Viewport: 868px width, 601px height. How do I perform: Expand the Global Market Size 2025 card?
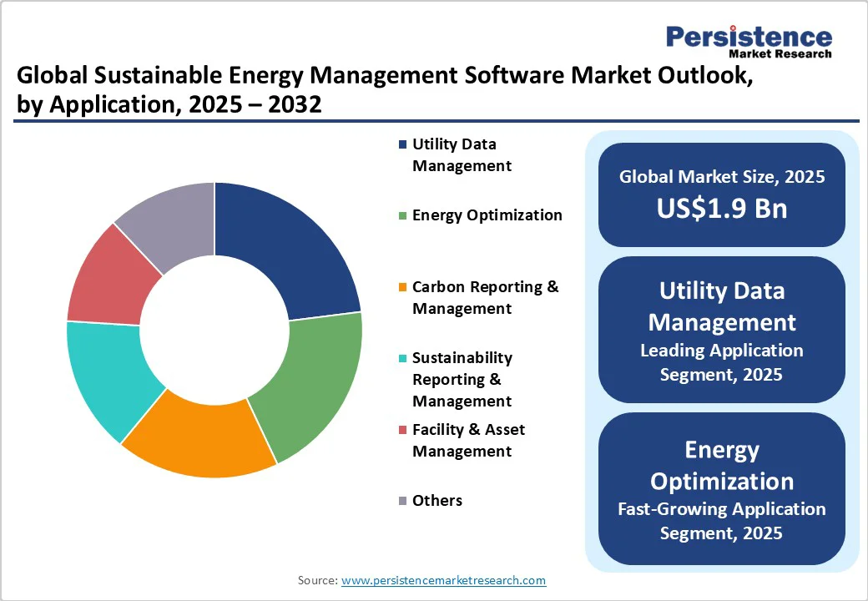point(721,194)
